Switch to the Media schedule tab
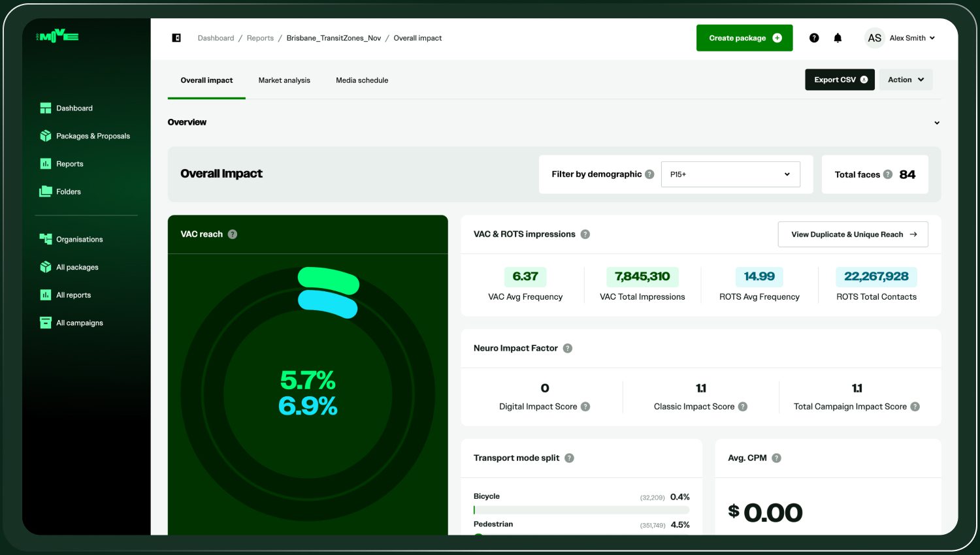This screenshot has width=980, height=555. 362,80
